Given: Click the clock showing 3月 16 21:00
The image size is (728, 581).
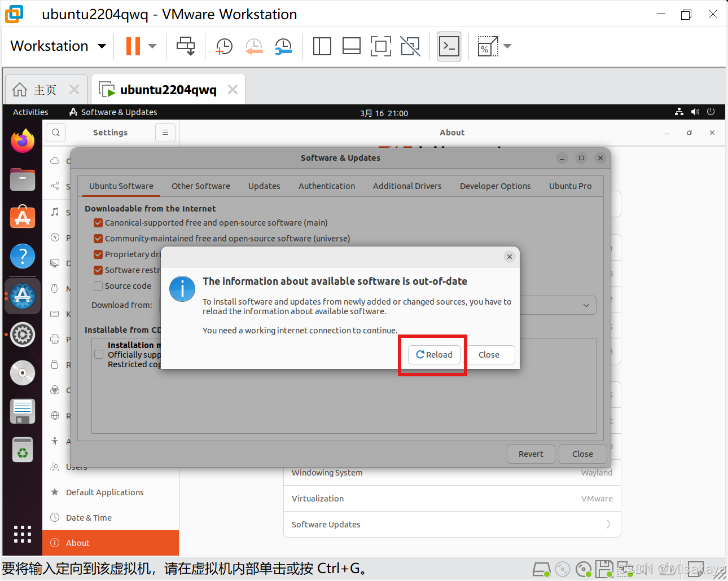Looking at the screenshot, I should click(x=384, y=113).
